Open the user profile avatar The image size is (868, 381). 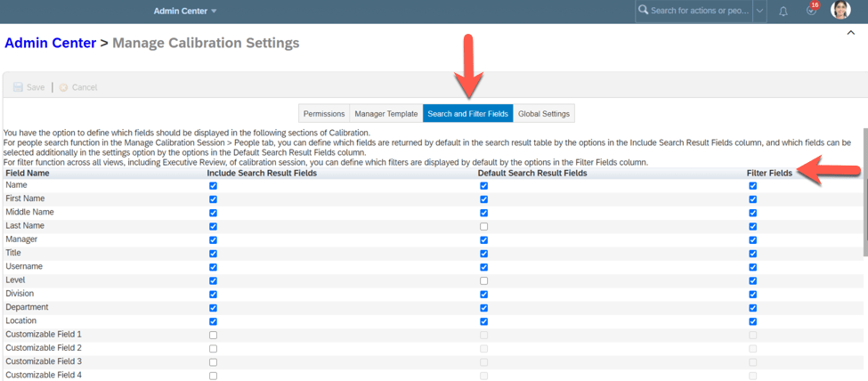point(840,11)
